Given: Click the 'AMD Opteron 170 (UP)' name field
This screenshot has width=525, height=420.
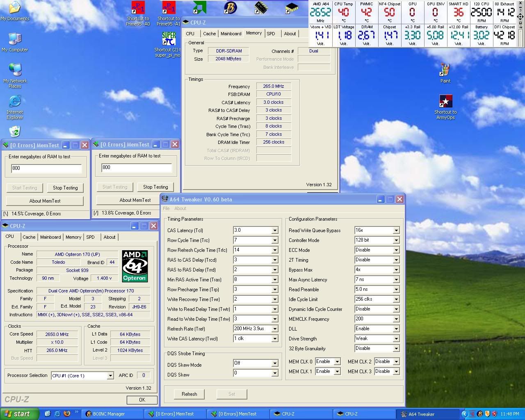Looking at the screenshot, I should click(78, 254).
